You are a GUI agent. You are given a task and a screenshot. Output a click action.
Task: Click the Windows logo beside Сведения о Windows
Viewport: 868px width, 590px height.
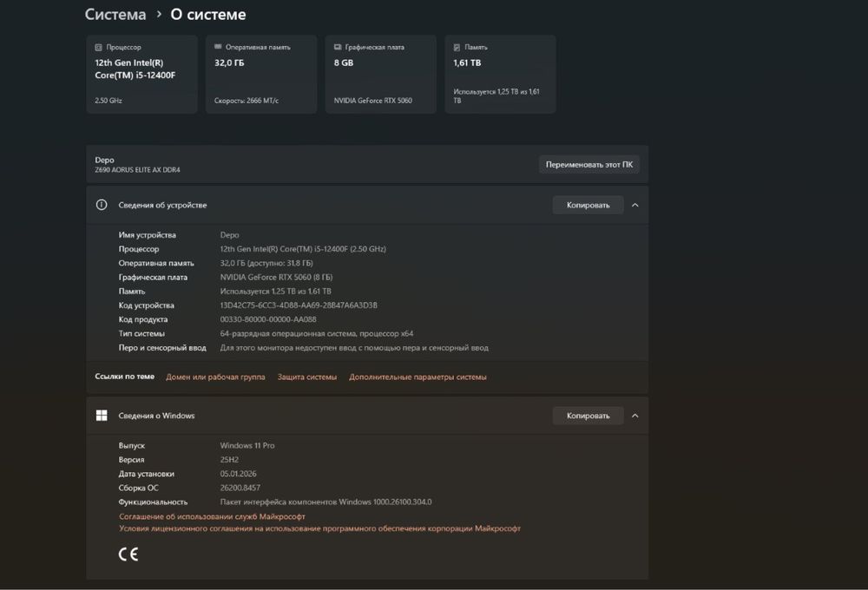(x=102, y=416)
